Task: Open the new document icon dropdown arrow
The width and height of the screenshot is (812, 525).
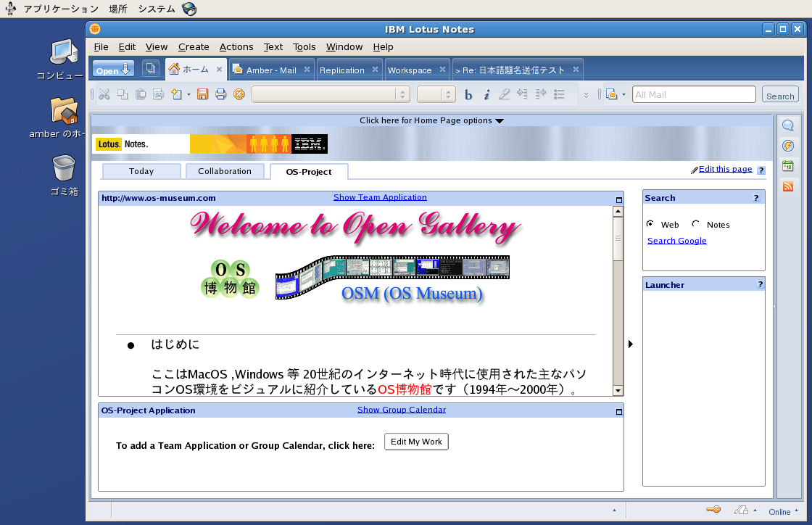Action: [x=188, y=95]
